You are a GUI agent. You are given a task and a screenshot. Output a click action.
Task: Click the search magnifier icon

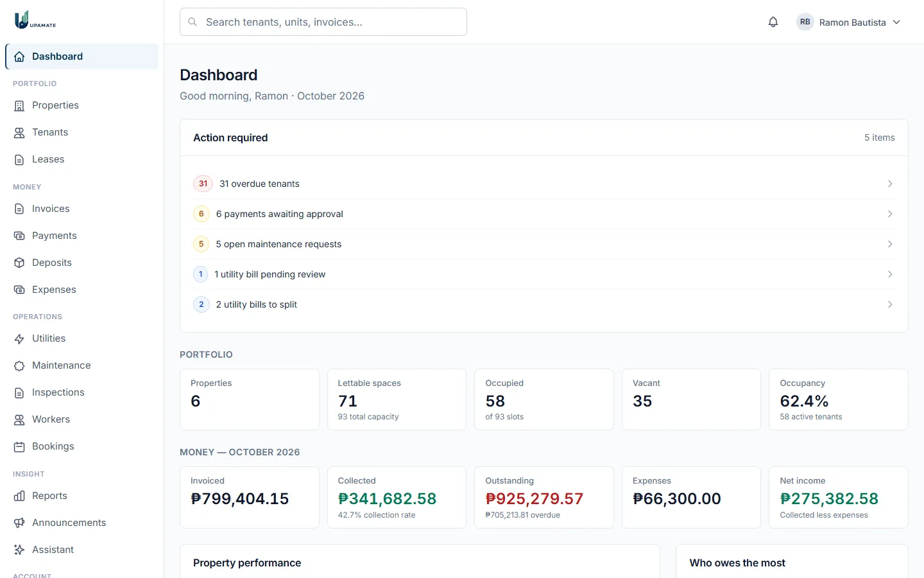193,22
